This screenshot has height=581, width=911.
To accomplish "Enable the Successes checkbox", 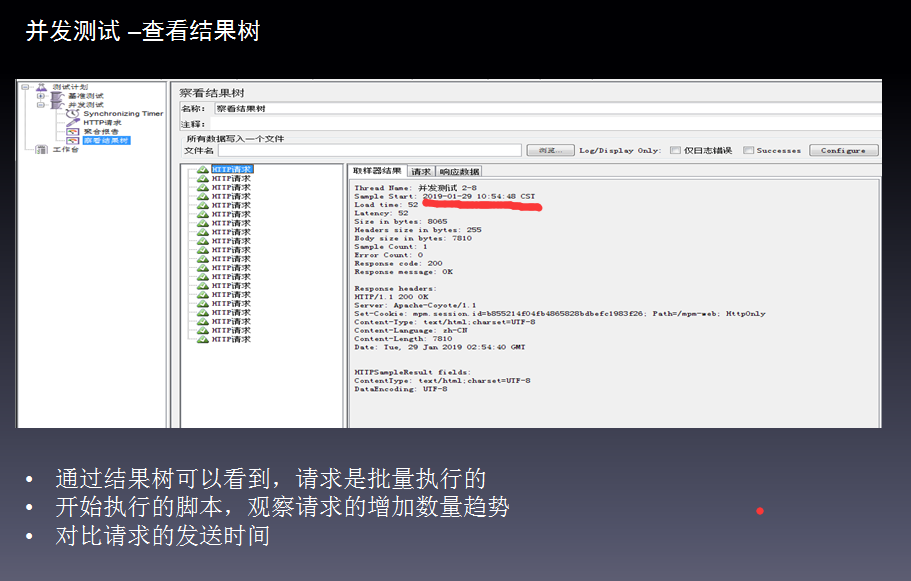I will [748, 150].
